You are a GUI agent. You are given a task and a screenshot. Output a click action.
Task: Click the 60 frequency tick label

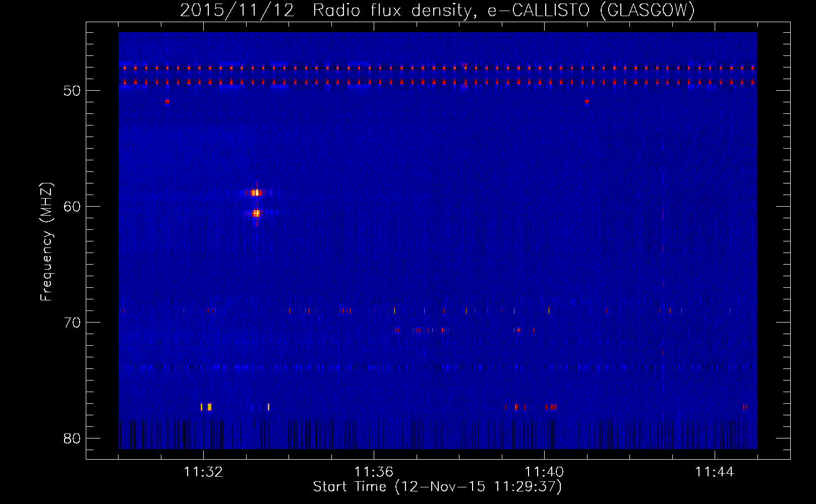click(72, 207)
